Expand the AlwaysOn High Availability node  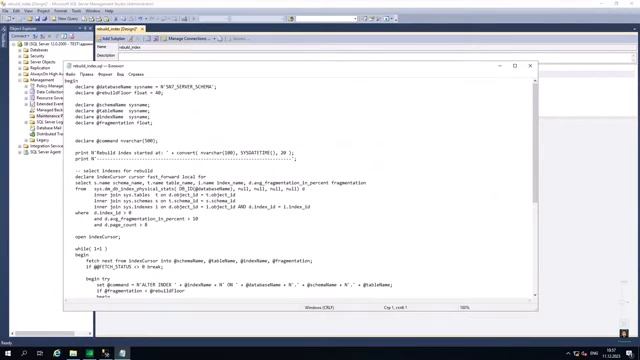point(20,74)
